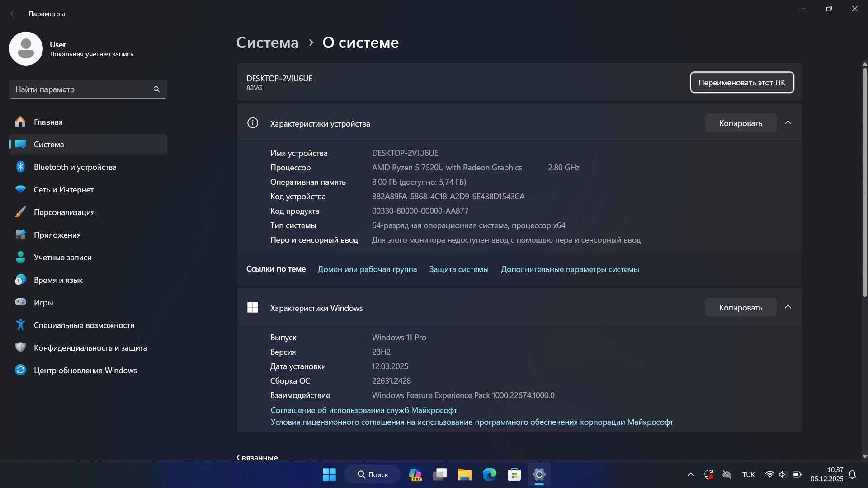
Task: Open Microsoft Store from the taskbar
Action: (514, 474)
